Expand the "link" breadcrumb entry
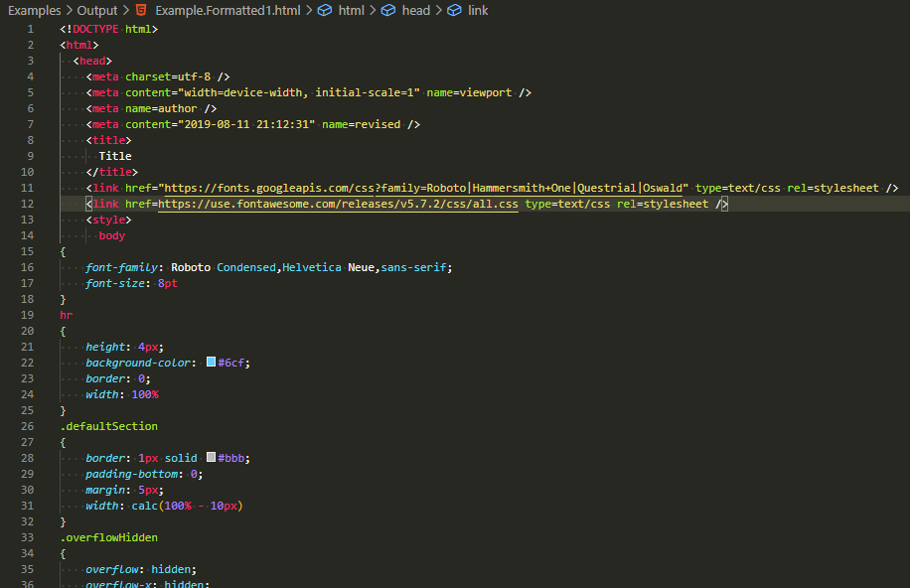Viewport: 910px width, 588px height. [x=476, y=10]
